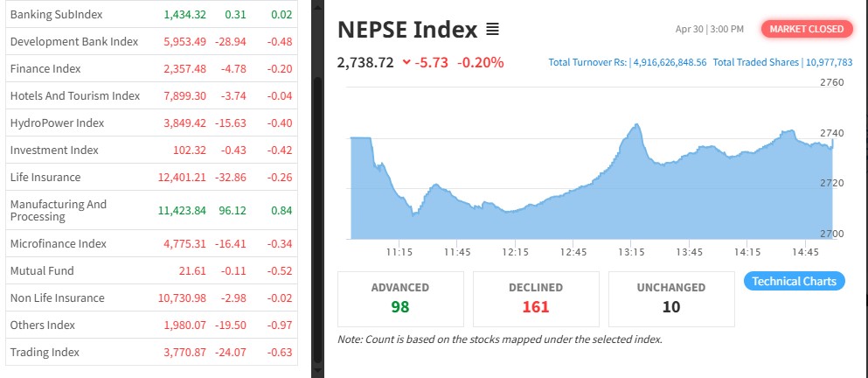Viewport: 868px width, 378px height.
Task: Open the NEPSE Index hamburger menu icon
Action: [492, 30]
